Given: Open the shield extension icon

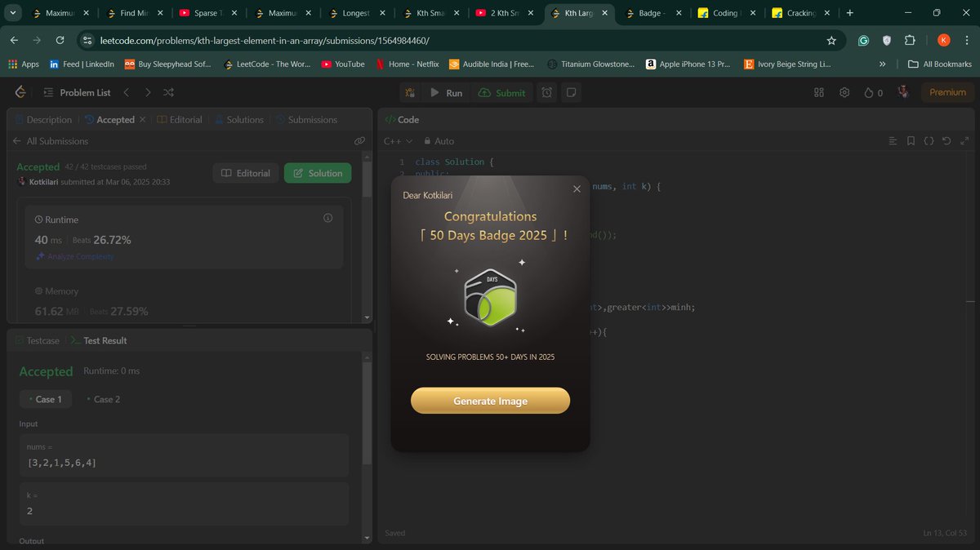Looking at the screenshot, I should pos(887,40).
